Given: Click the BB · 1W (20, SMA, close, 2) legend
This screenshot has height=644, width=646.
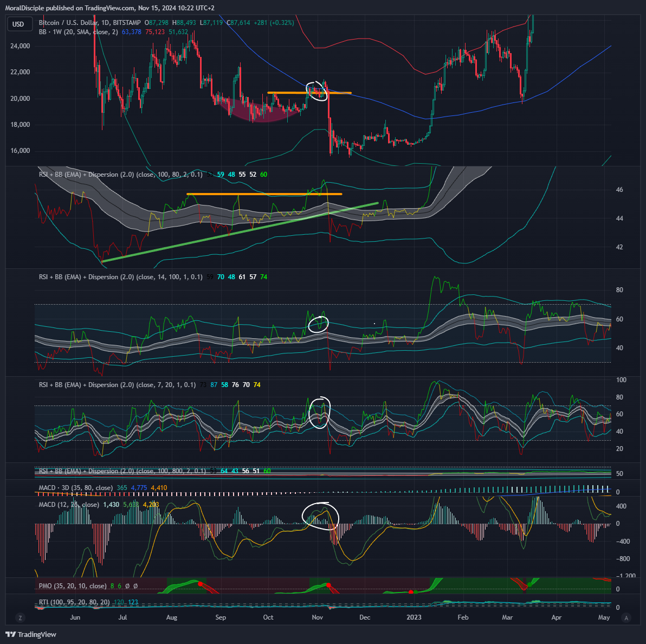Looking at the screenshot, I should click(x=78, y=32).
